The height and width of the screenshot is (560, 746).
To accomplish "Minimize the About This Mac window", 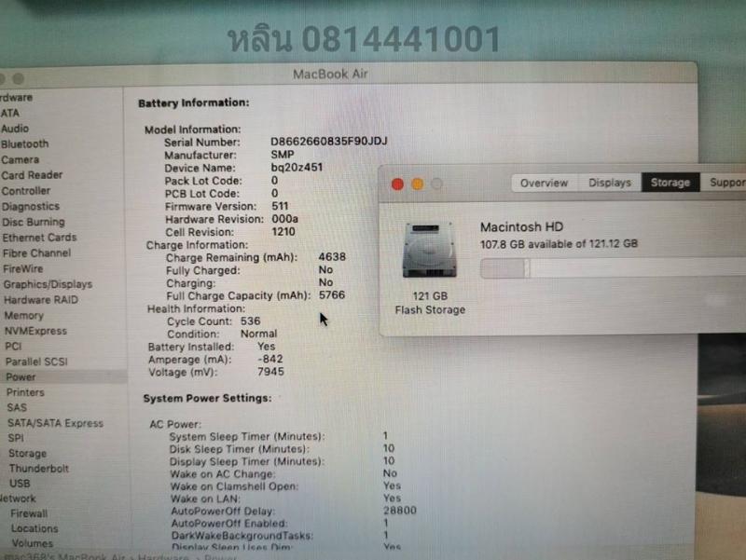I will (x=417, y=184).
